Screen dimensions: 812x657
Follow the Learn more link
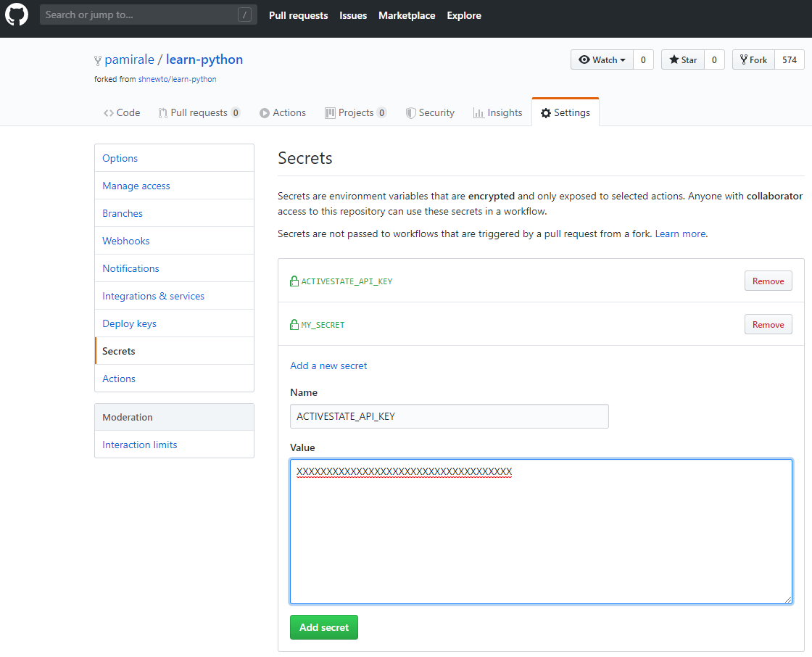[680, 234]
